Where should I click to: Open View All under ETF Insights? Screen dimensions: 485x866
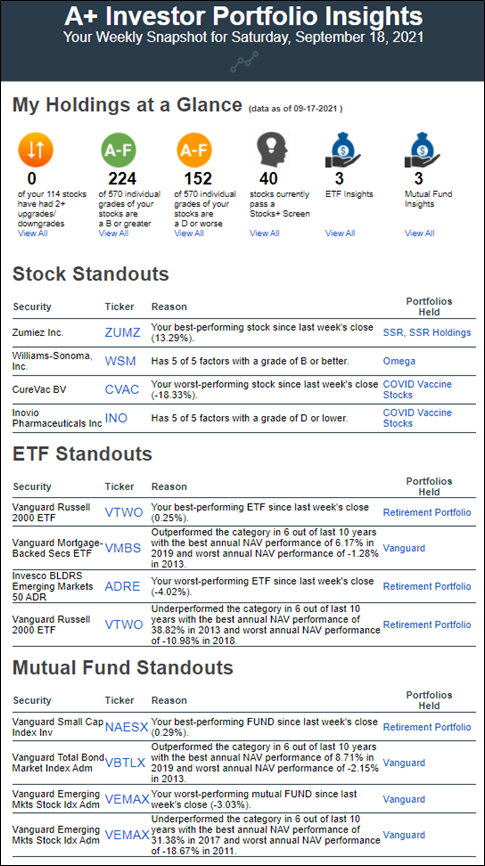tap(340, 233)
